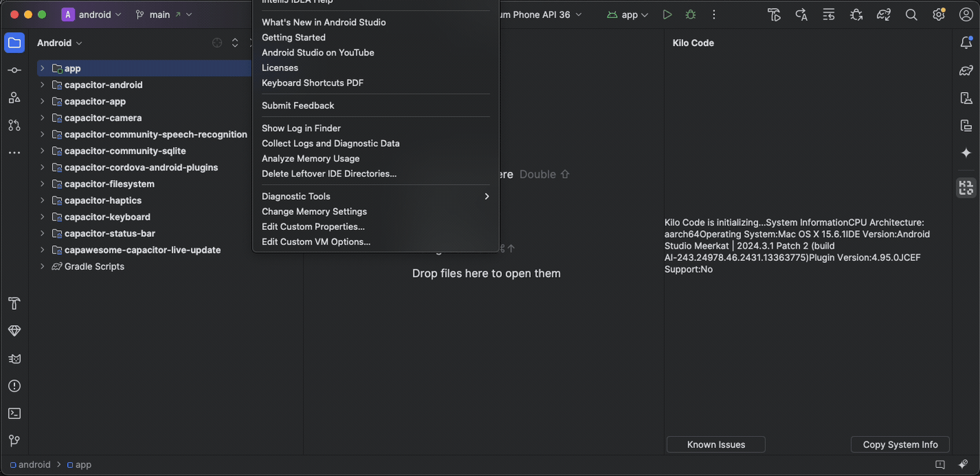Start debugging with the Debug bug icon
The image size is (980, 476).
tap(690, 14)
